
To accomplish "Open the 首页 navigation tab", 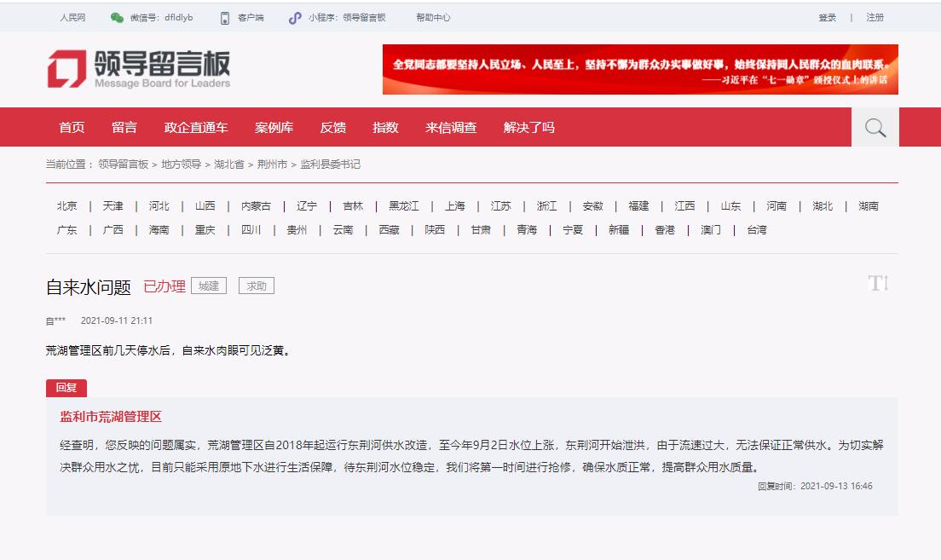I will click(x=72, y=128).
